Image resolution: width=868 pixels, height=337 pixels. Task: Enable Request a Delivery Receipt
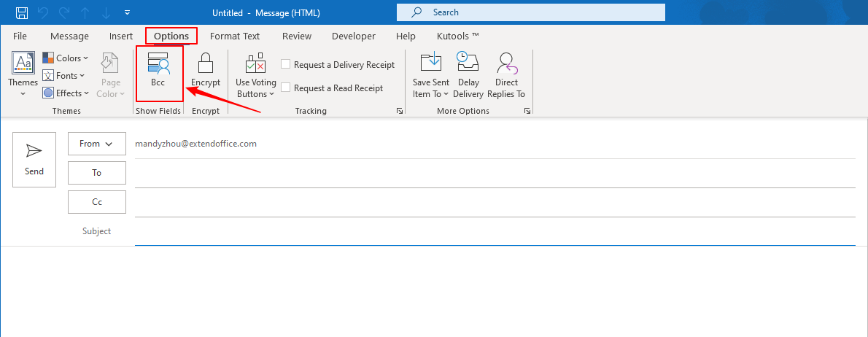point(286,64)
